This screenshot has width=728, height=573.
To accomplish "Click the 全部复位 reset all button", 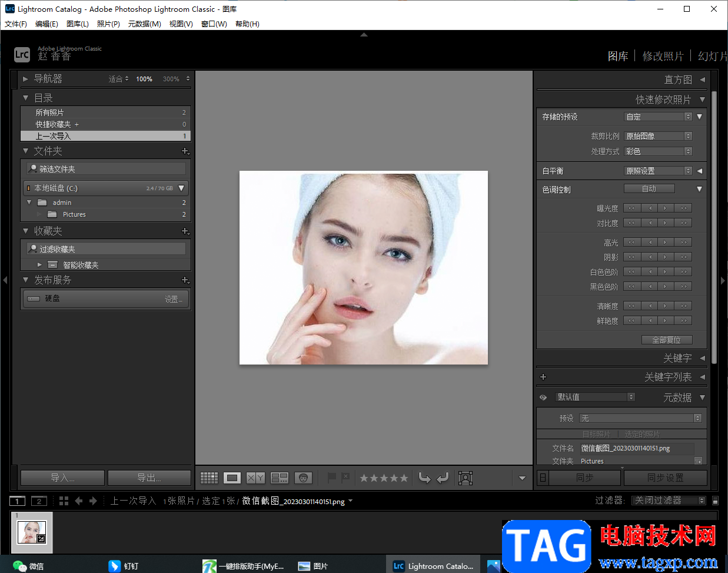I will [666, 340].
